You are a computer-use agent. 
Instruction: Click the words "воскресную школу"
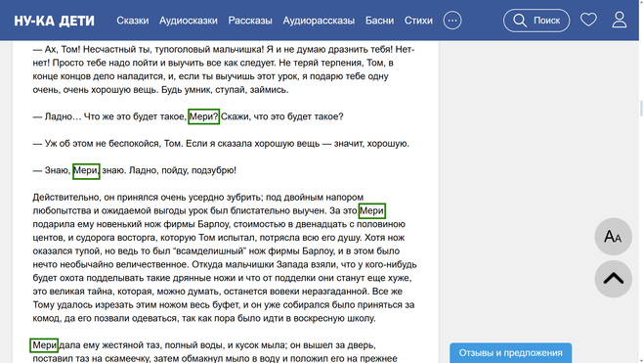(x=335, y=318)
